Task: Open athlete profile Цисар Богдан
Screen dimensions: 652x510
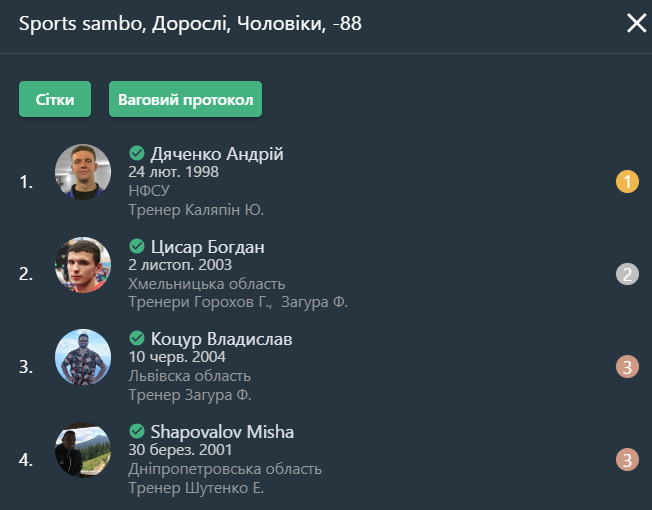Action: pyautogui.click(x=207, y=247)
